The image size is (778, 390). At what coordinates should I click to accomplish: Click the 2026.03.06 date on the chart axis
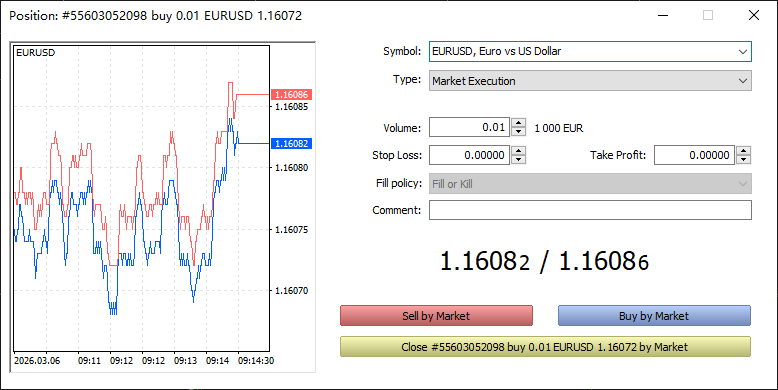click(x=37, y=361)
